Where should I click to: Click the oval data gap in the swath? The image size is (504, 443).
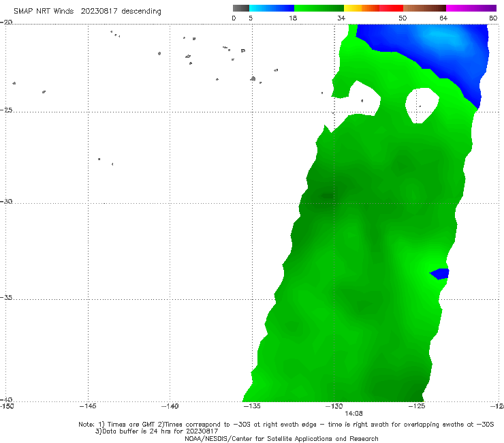(x=422, y=106)
